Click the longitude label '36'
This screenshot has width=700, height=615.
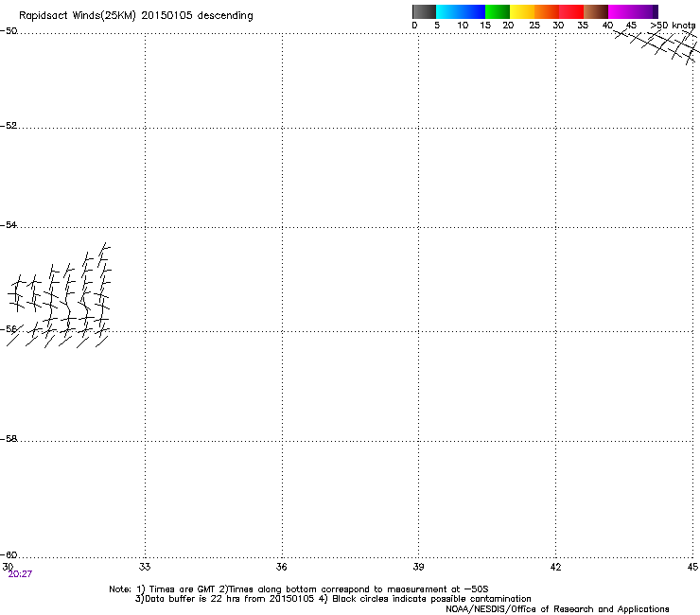[281, 567]
